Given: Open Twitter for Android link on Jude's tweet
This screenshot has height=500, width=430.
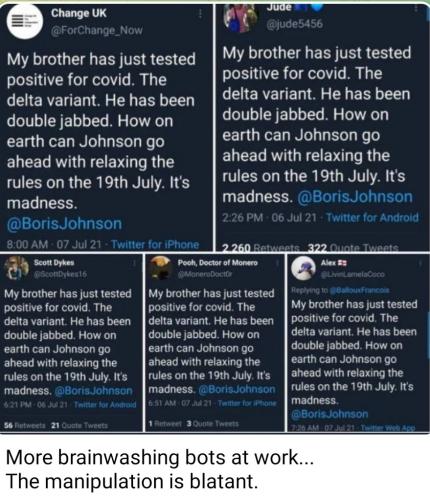Looking at the screenshot, I should click(x=372, y=218).
